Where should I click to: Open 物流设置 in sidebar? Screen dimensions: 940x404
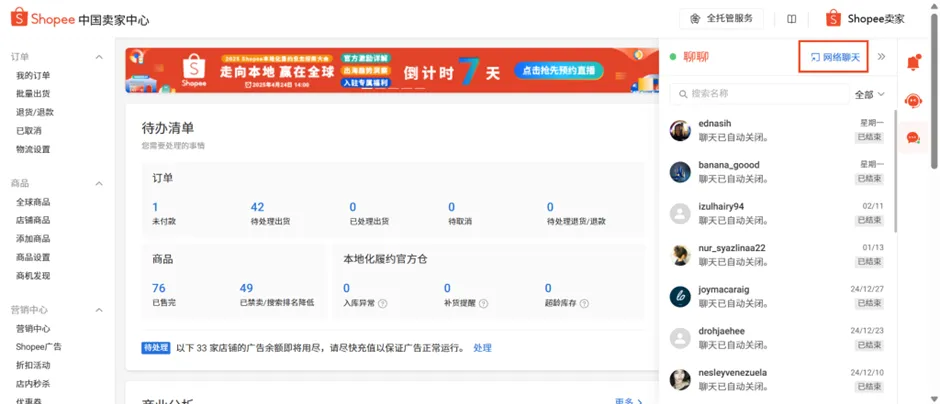[x=33, y=149]
